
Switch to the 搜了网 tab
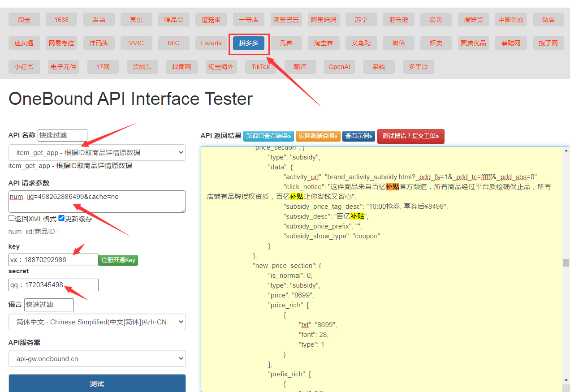coord(548,43)
